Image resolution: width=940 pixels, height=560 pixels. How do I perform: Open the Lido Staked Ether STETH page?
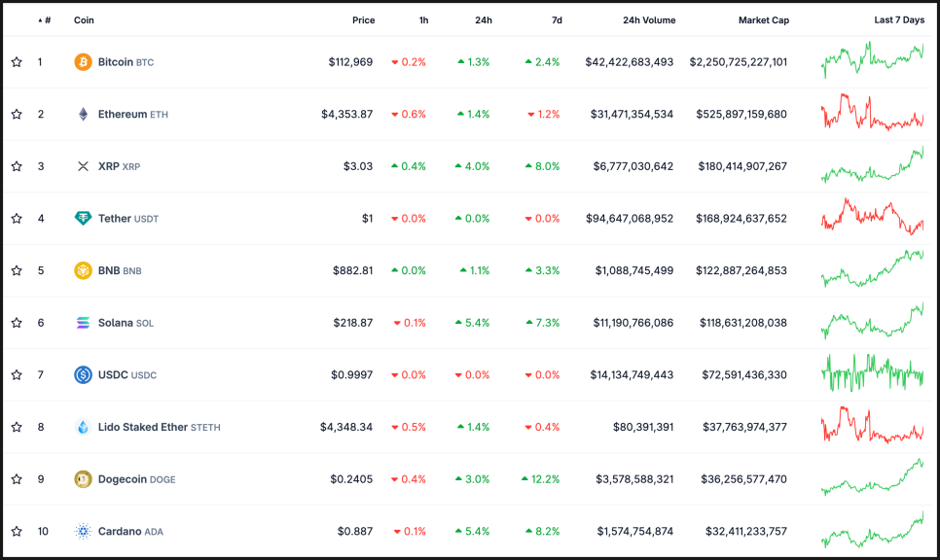(x=160, y=427)
